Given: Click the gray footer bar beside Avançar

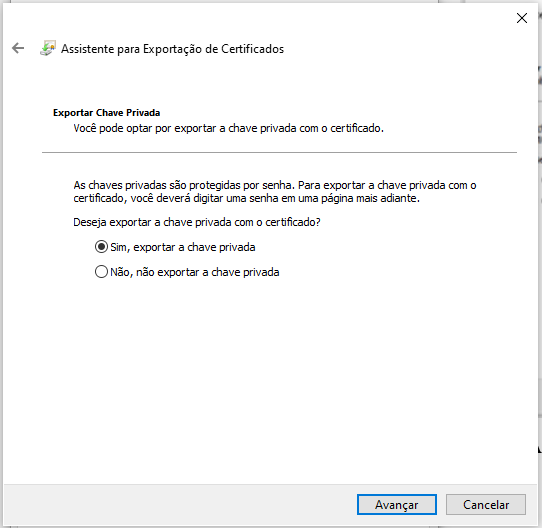Looking at the screenshot, I should [180, 504].
